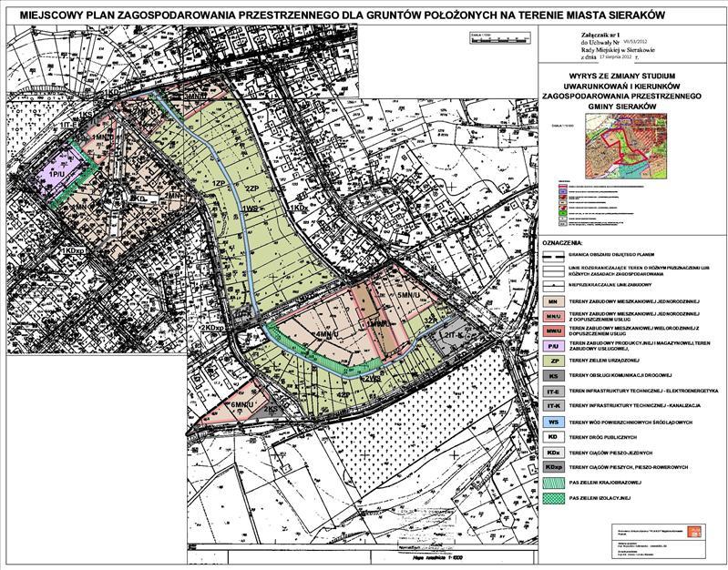The width and height of the screenshot is (728, 570).
Task: Click the 'OZNACZENIA:' legend heading
Action: (563, 243)
